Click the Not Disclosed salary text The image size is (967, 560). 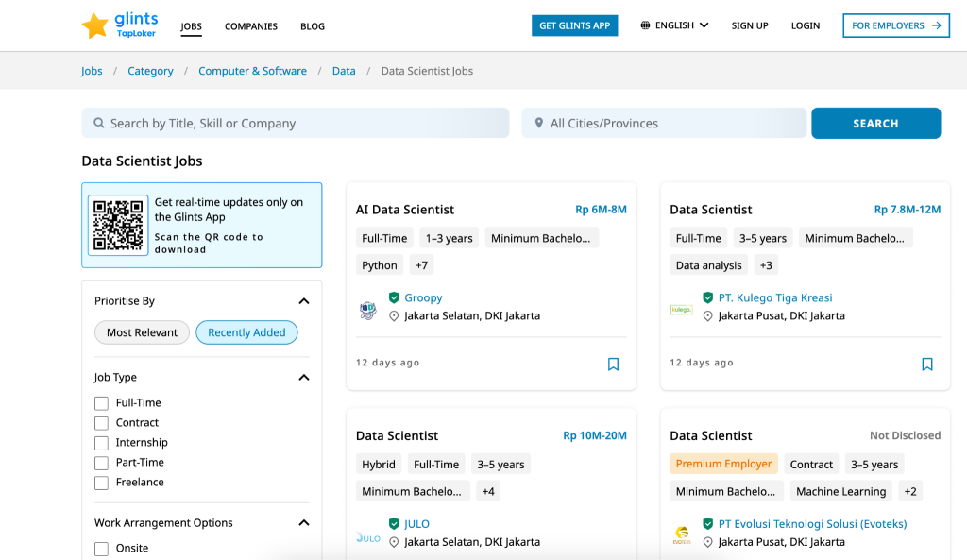(x=906, y=435)
